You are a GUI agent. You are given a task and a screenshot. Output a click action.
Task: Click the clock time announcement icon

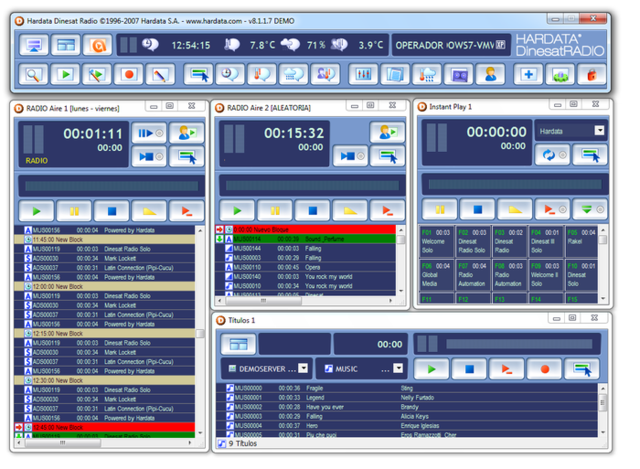[230, 75]
